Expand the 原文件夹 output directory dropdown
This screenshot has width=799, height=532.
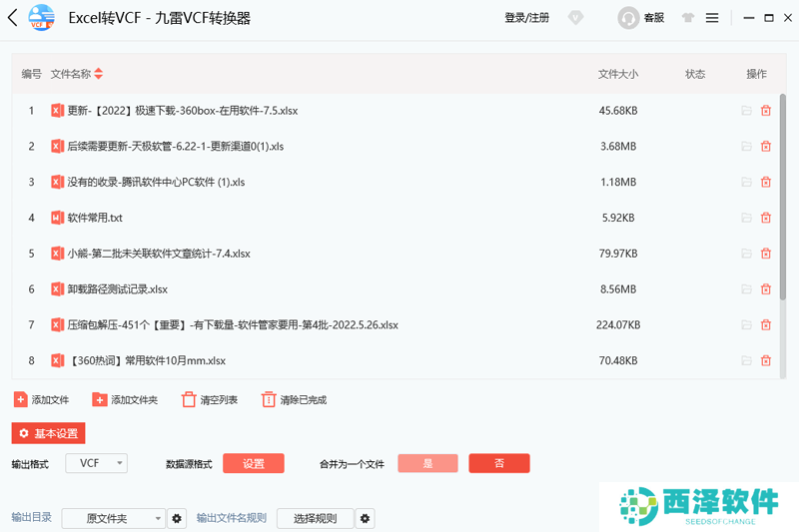click(x=114, y=518)
